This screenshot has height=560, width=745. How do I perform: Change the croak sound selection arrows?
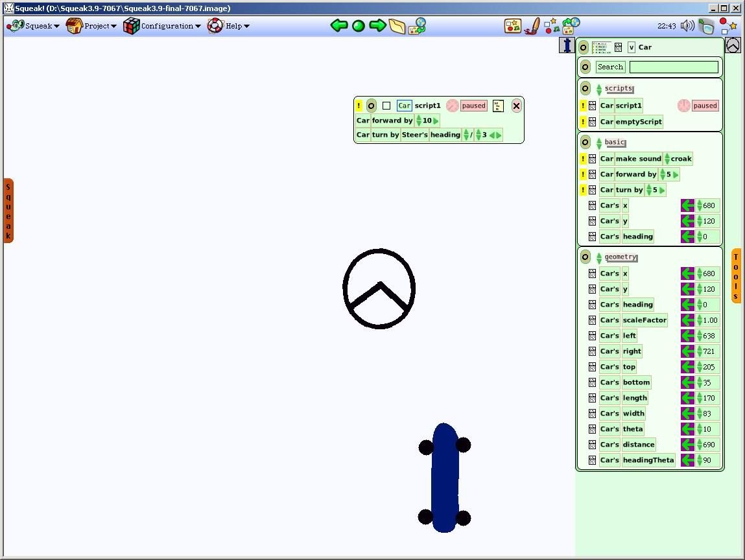tap(667, 159)
